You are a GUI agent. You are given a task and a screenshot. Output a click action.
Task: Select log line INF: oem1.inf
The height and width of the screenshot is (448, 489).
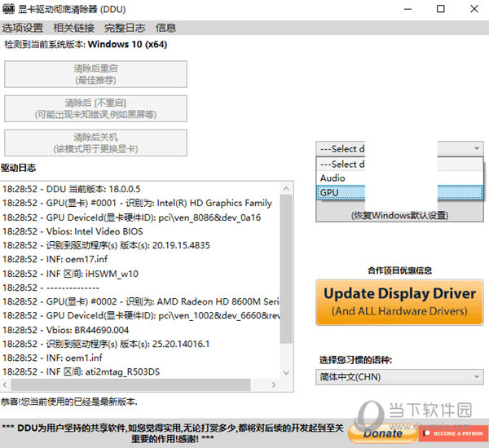click(x=52, y=358)
